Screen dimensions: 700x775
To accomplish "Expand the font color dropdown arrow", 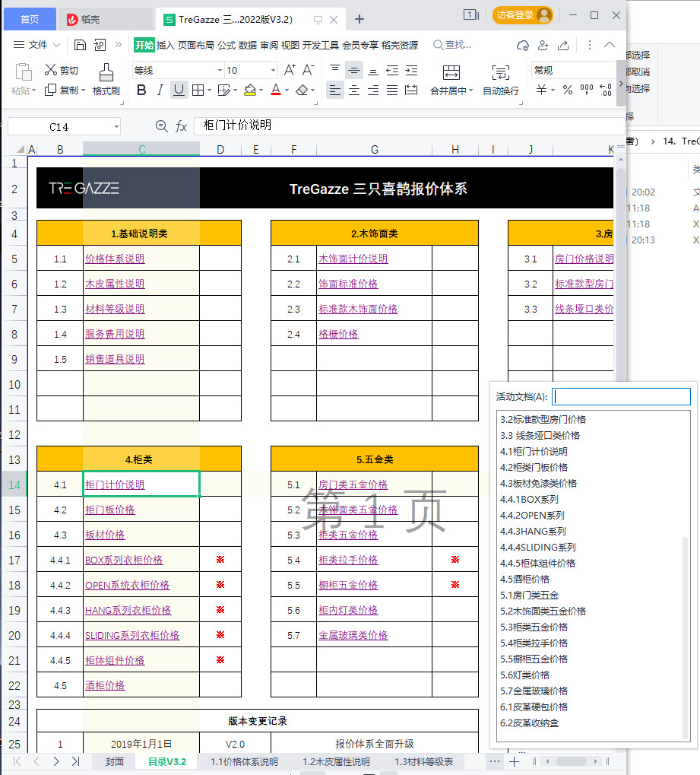I will (287, 91).
